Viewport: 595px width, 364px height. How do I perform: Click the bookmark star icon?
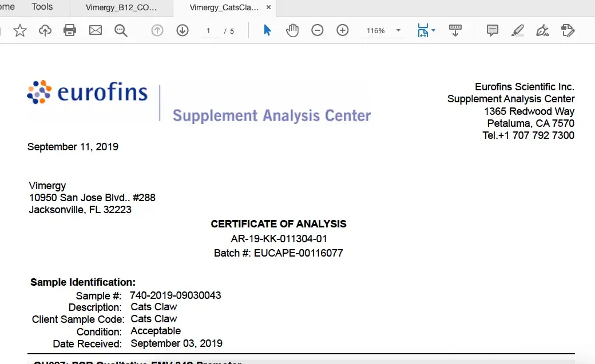coord(20,30)
